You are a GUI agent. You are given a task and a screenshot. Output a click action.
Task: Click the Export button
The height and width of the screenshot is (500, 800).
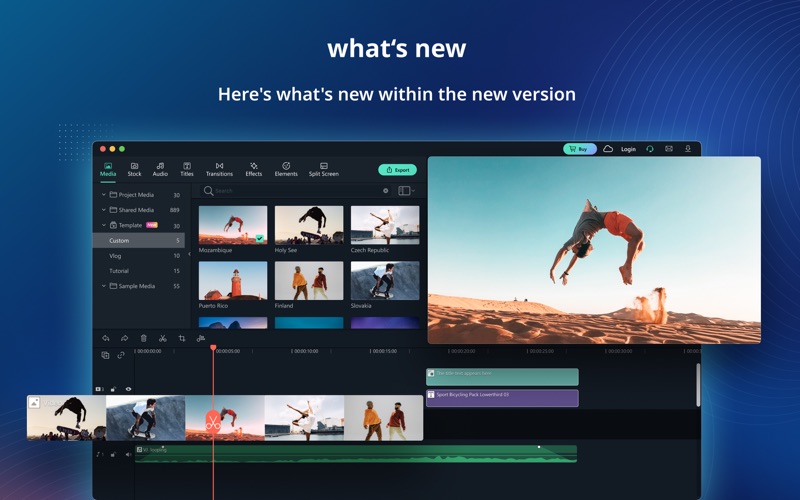(397, 170)
